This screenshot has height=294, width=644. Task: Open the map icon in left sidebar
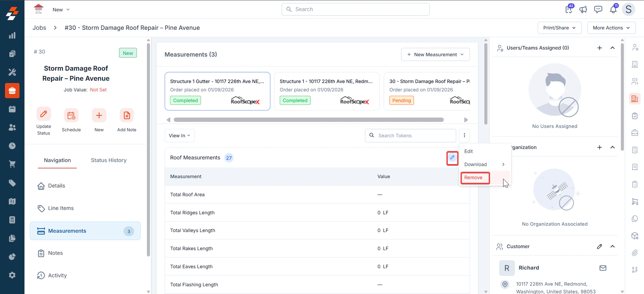(12, 201)
